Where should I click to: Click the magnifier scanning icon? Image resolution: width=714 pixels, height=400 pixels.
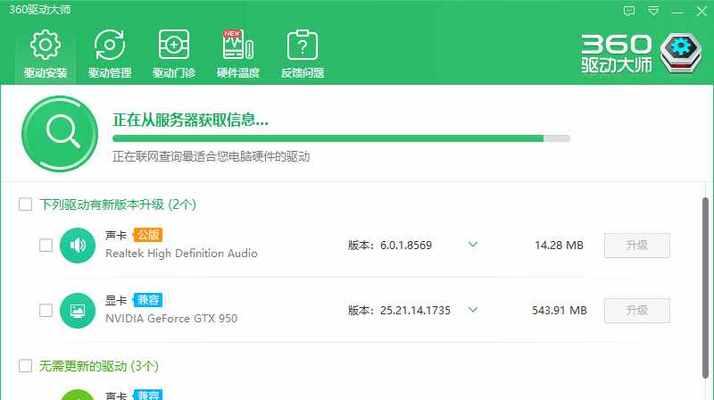click(60, 133)
